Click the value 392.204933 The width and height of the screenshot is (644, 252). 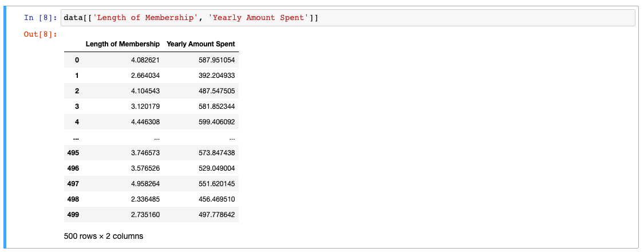[x=216, y=76]
